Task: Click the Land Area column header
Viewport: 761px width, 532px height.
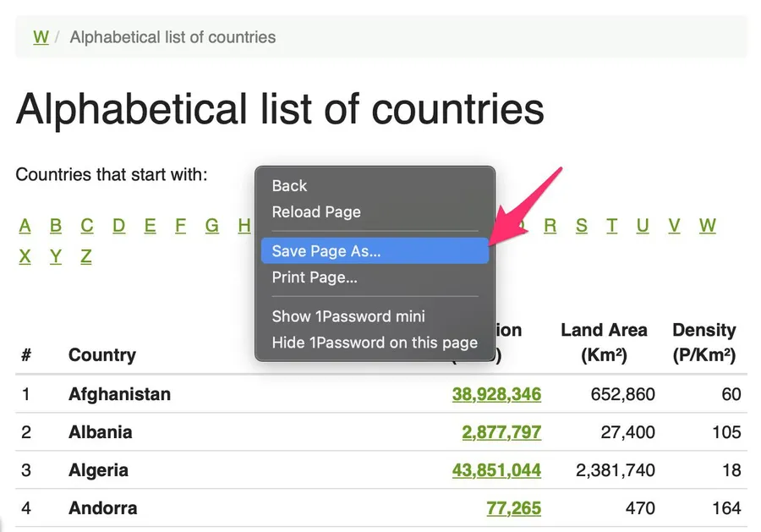Action: click(604, 343)
